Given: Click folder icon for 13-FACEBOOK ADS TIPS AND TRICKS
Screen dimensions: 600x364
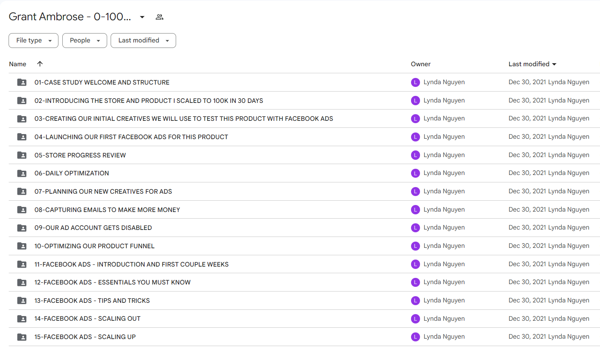Looking at the screenshot, I should click(x=22, y=300).
